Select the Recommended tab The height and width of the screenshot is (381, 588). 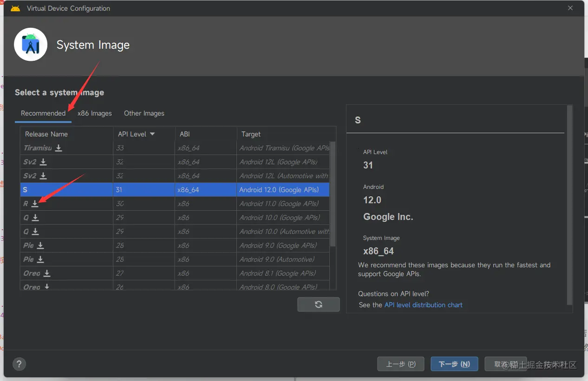[x=43, y=113]
